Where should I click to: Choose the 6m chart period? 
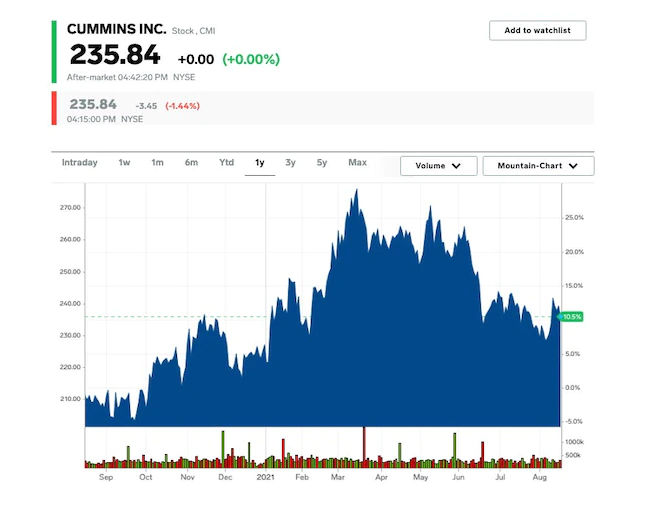point(191,162)
